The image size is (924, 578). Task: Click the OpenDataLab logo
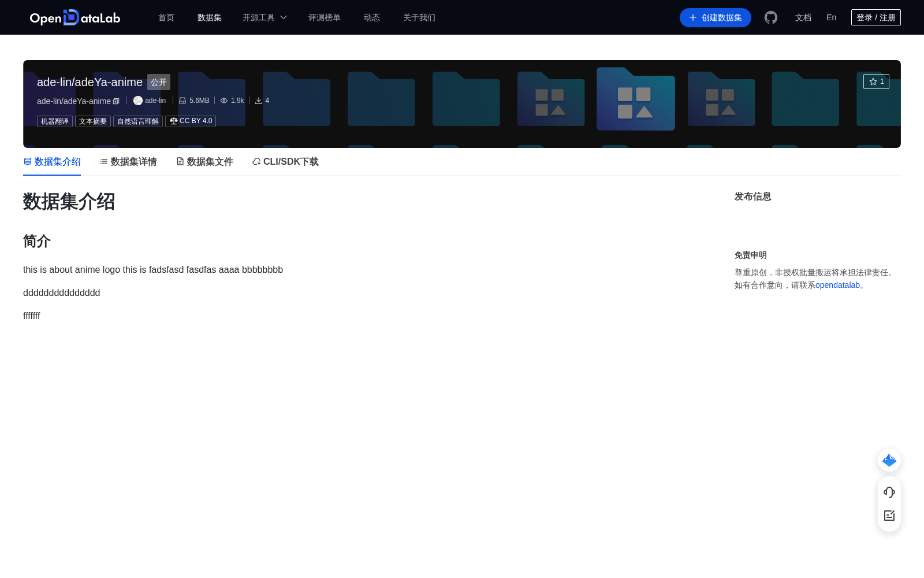pos(75,17)
